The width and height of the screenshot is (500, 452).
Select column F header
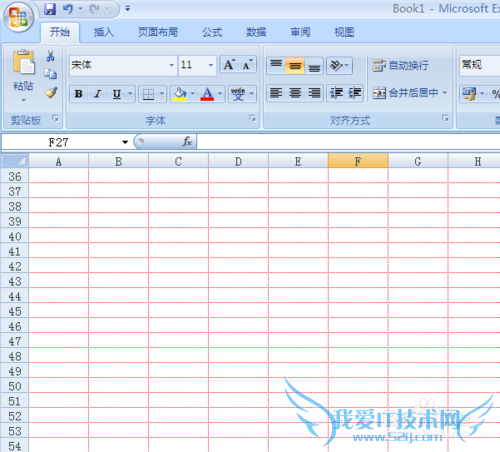tap(358, 161)
